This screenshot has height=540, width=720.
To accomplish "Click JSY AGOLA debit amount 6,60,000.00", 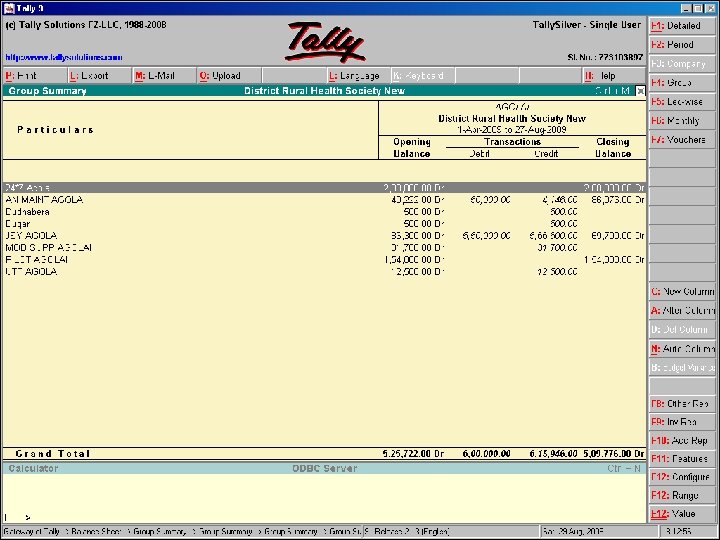I will (x=486, y=236).
